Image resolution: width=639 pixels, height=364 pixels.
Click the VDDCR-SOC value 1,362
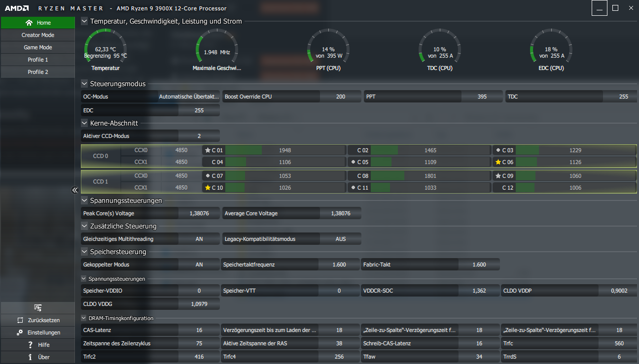479,291
